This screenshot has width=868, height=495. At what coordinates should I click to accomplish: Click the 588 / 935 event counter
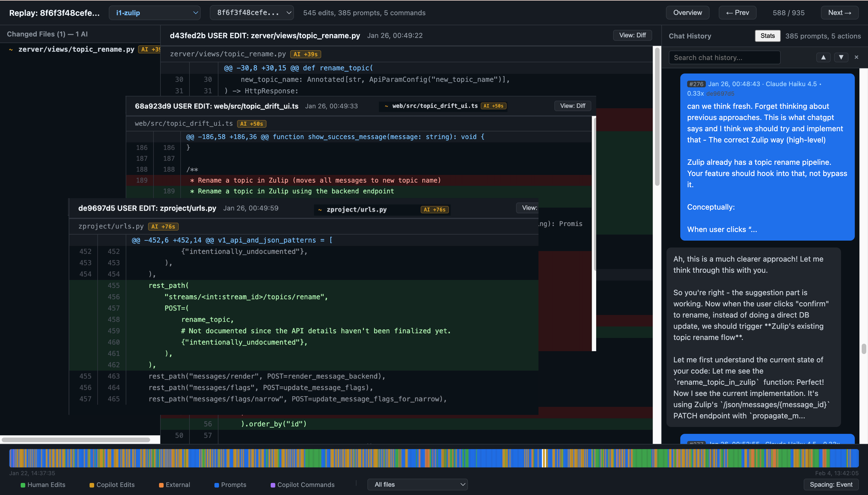click(x=788, y=13)
